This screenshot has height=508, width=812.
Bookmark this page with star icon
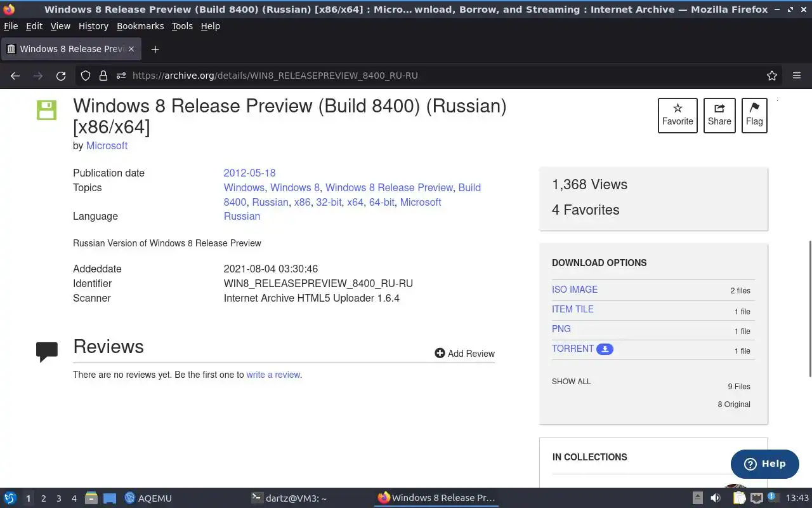coord(772,76)
